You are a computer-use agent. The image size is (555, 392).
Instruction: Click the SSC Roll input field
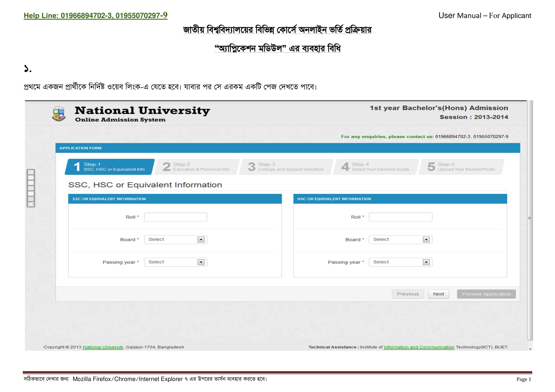click(x=176, y=217)
